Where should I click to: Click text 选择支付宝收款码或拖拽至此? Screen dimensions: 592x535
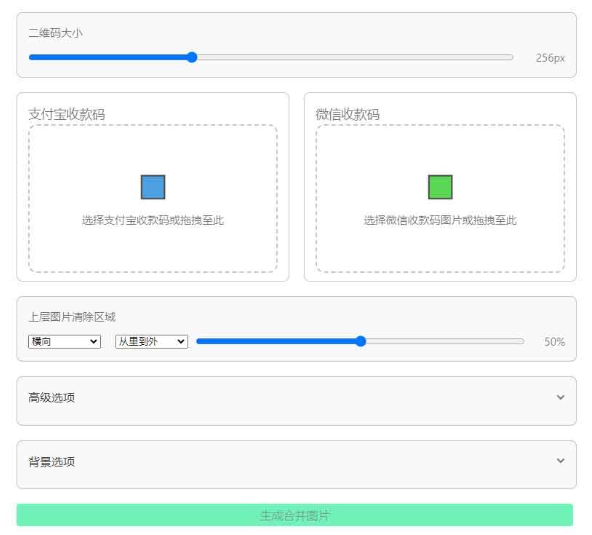(x=153, y=220)
